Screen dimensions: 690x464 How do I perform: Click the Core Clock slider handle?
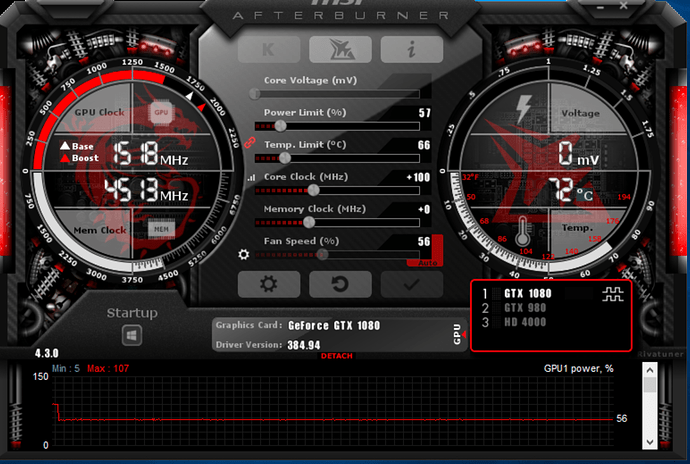tap(313, 190)
